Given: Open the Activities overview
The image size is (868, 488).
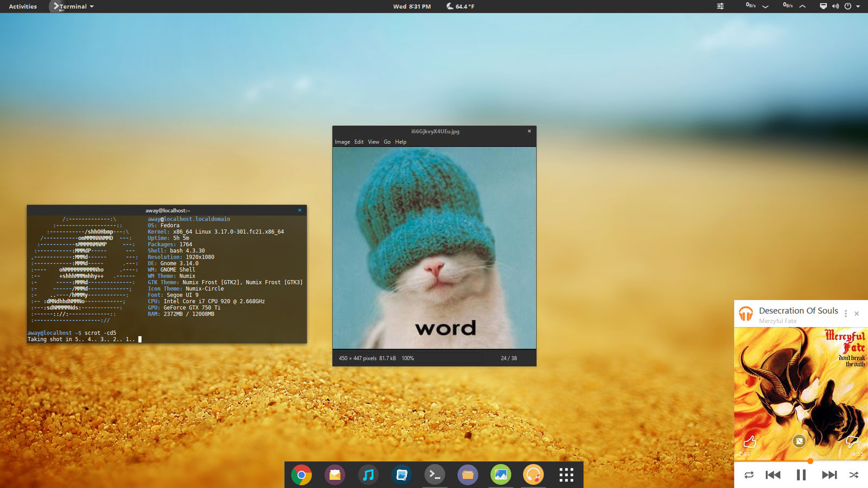Looking at the screenshot, I should pyautogui.click(x=23, y=7).
